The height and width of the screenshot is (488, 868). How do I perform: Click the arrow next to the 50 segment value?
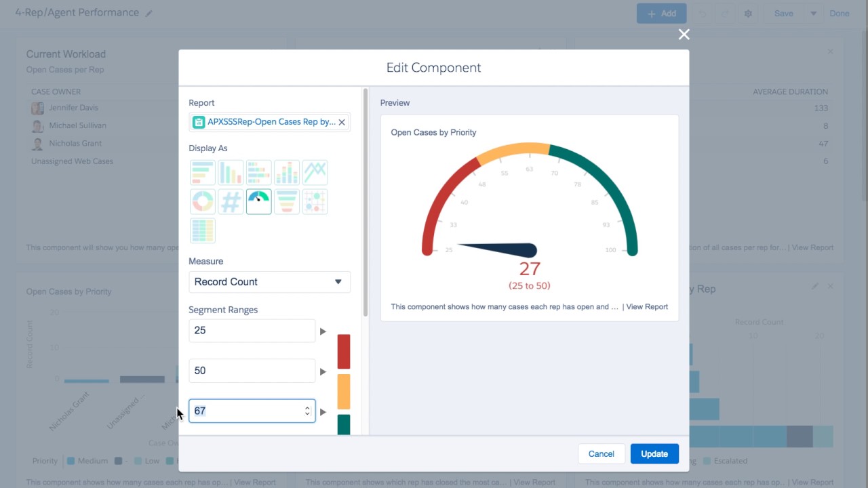323,371
